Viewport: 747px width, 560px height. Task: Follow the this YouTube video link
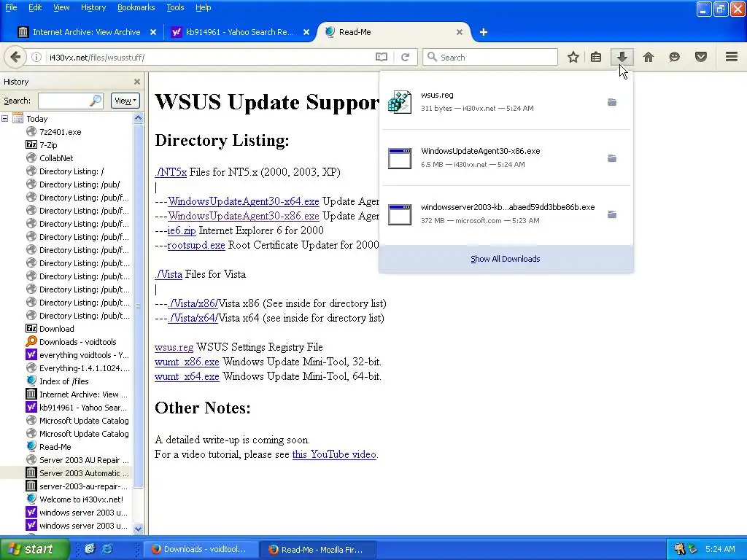[334, 454]
